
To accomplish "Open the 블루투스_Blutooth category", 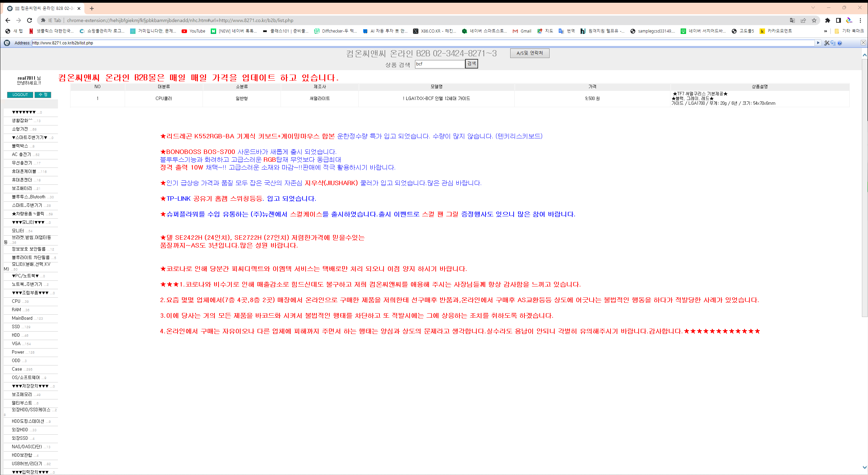I will coord(28,197).
